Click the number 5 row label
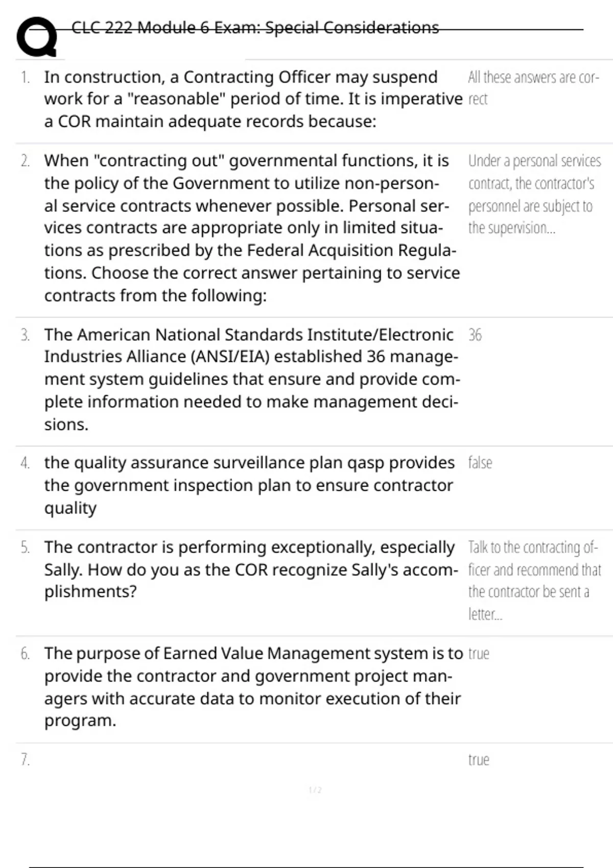This screenshot has width=613, height=868. (25, 548)
